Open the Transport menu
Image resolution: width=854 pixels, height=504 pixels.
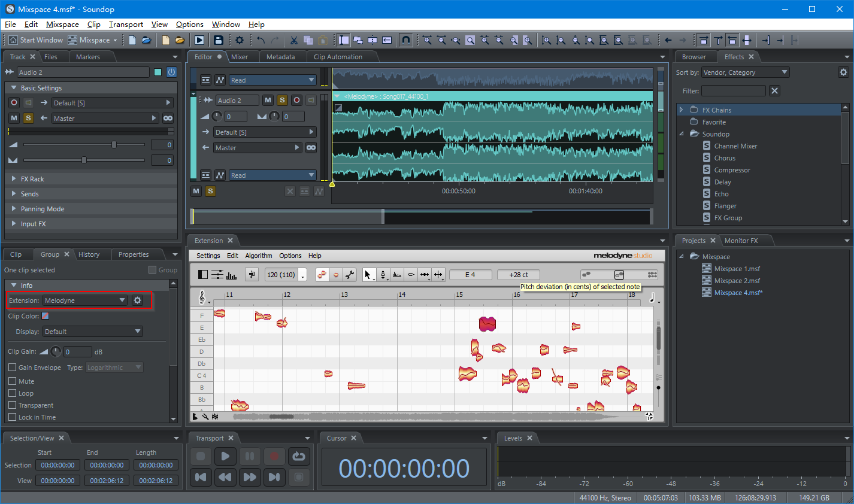click(126, 25)
